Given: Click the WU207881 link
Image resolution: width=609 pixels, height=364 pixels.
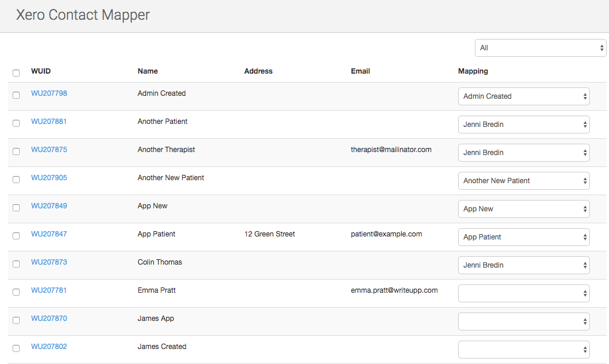Looking at the screenshot, I should 49,122.
